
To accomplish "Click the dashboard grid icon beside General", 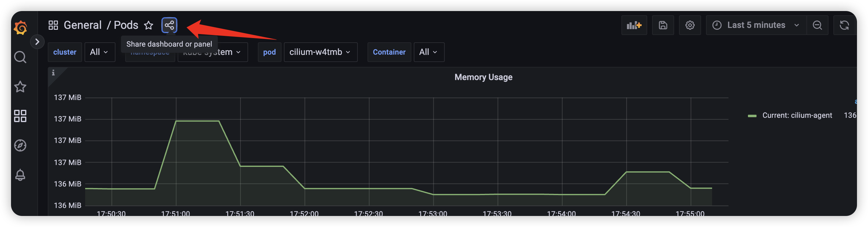I will 53,25.
